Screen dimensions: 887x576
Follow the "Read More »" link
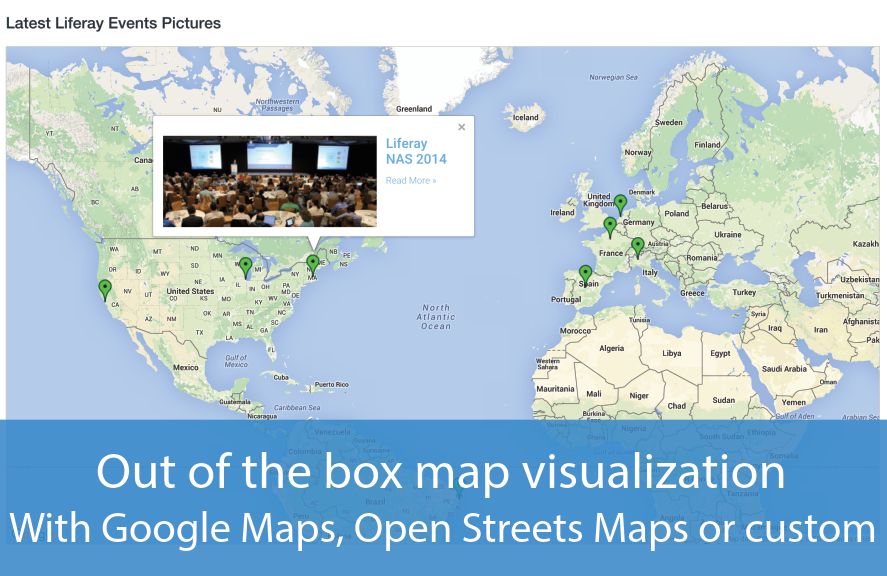410,181
